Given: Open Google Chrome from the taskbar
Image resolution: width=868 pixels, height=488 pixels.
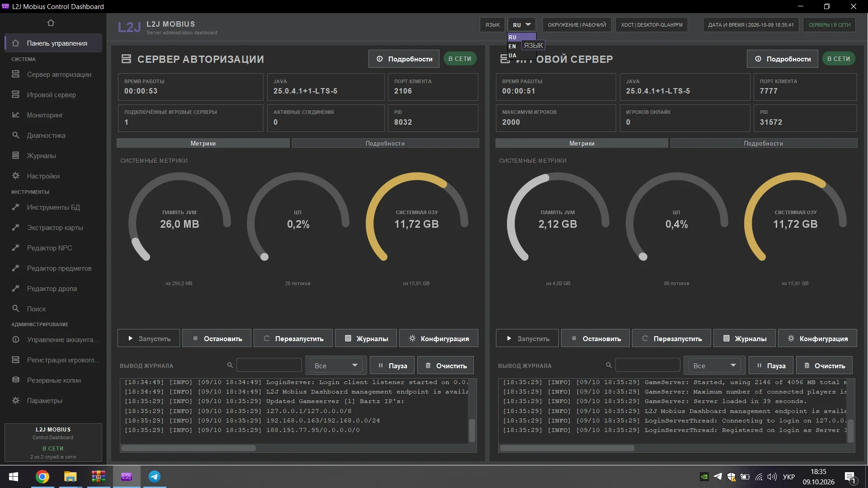Looking at the screenshot, I should (42, 477).
